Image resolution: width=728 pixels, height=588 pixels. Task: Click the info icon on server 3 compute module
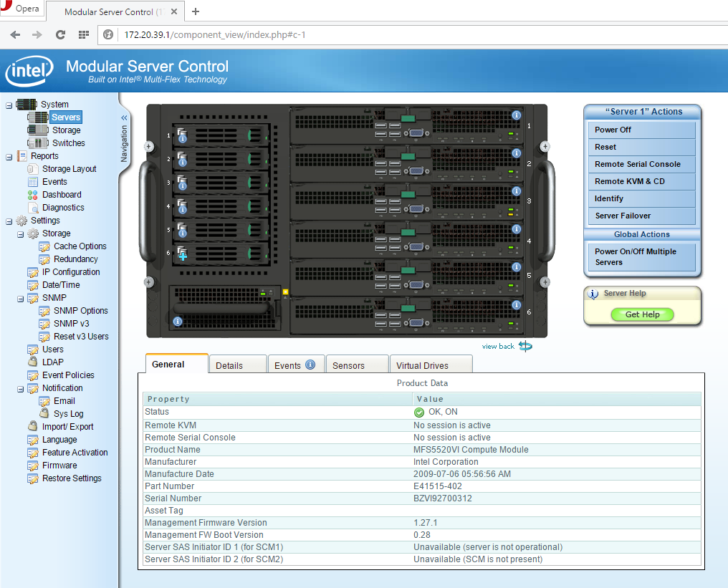coord(517,191)
